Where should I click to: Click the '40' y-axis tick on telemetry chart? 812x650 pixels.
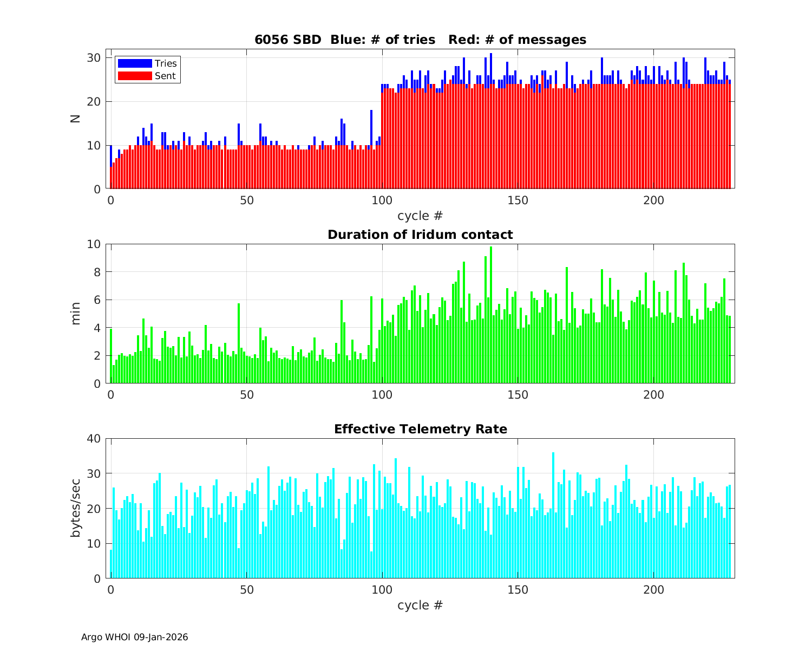coord(94,438)
